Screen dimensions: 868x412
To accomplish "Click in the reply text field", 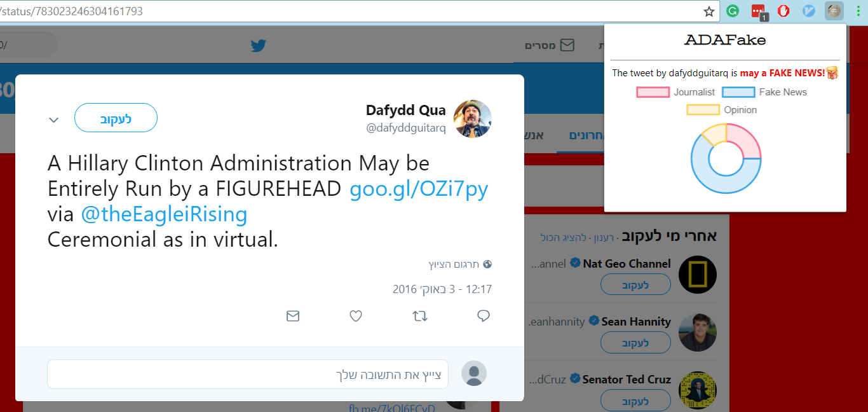I will pos(248,374).
